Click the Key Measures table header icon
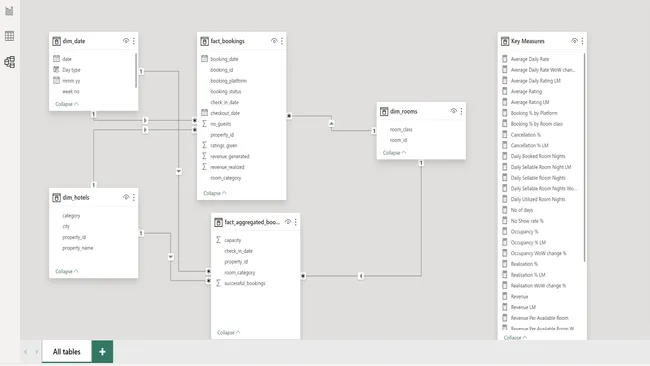The image size is (650, 366). coord(505,41)
